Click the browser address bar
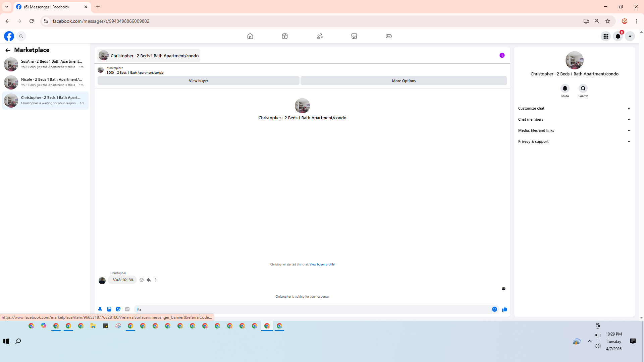 [315, 21]
